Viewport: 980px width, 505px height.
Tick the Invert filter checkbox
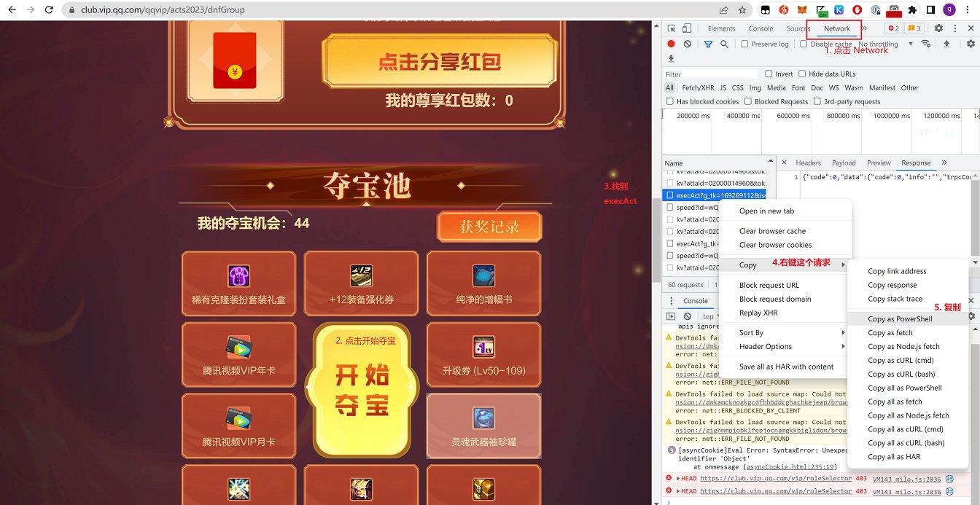pos(769,74)
